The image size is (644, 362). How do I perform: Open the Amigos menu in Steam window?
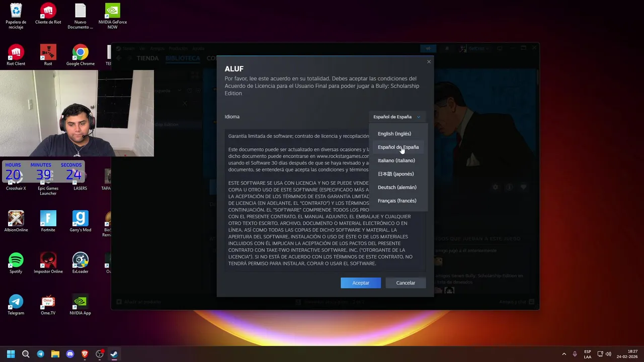coord(157,49)
